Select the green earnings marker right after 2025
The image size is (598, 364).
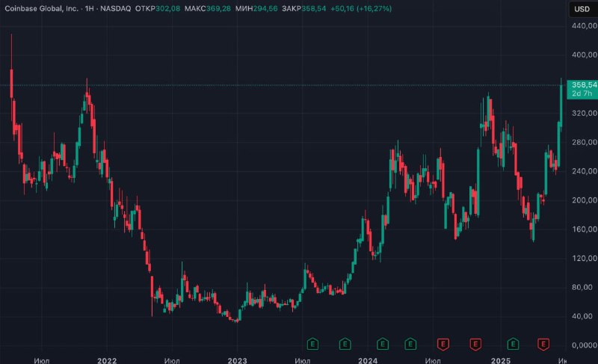pyautogui.click(x=513, y=344)
